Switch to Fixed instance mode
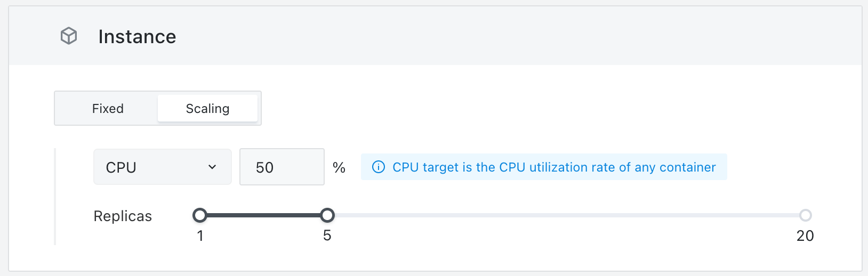This screenshot has width=868, height=276. point(108,109)
